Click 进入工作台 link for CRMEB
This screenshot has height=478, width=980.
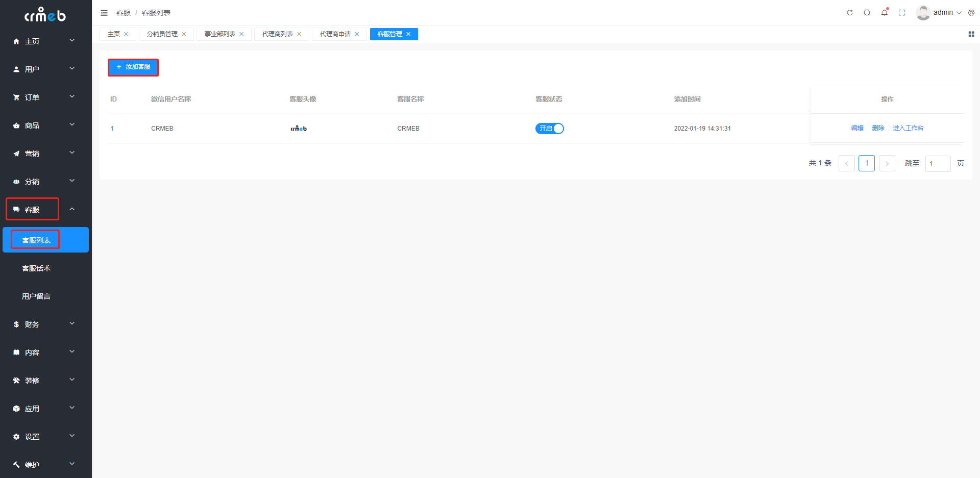908,128
